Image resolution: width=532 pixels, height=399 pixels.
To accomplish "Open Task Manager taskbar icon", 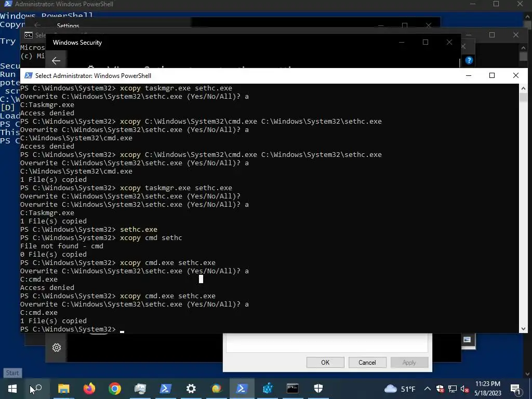I will 140,389.
